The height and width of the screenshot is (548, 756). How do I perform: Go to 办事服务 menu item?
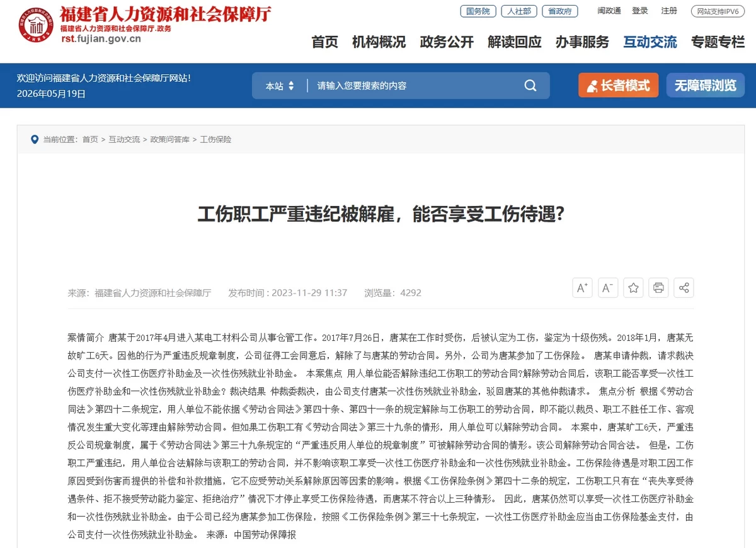pyautogui.click(x=582, y=42)
